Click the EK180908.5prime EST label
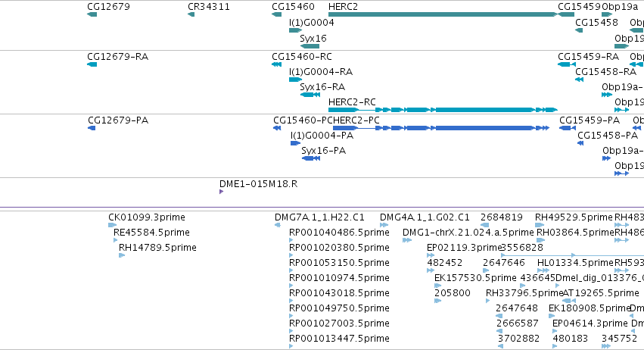644x350 pixels. pyautogui.click(x=590, y=309)
